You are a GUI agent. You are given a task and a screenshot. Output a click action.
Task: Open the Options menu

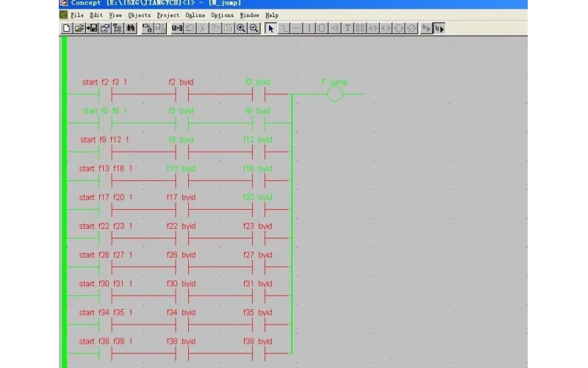tap(223, 15)
